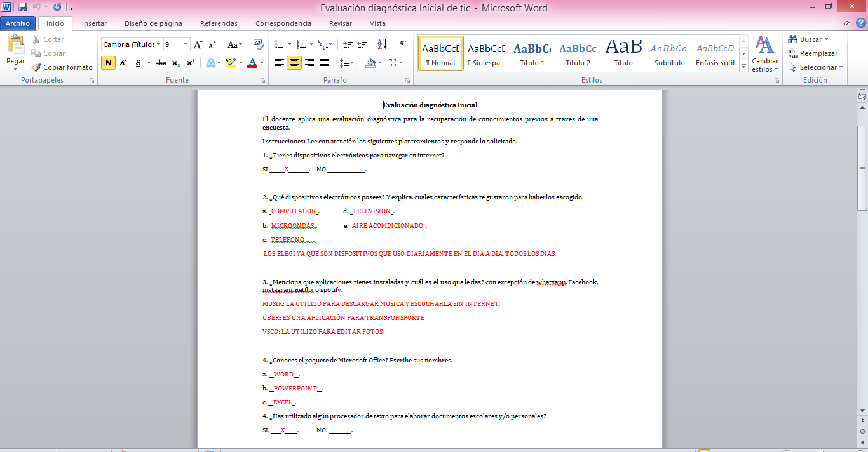Viewport: 868px width, 452px height.
Task: Toggle subscript x₂ formatting
Action: [x=176, y=63]
